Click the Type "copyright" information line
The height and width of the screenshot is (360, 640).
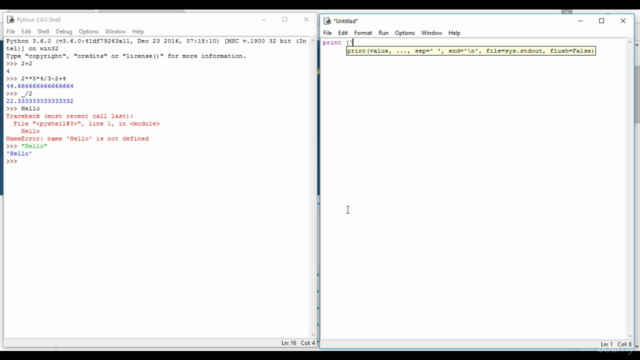click(x=126, y=56)
